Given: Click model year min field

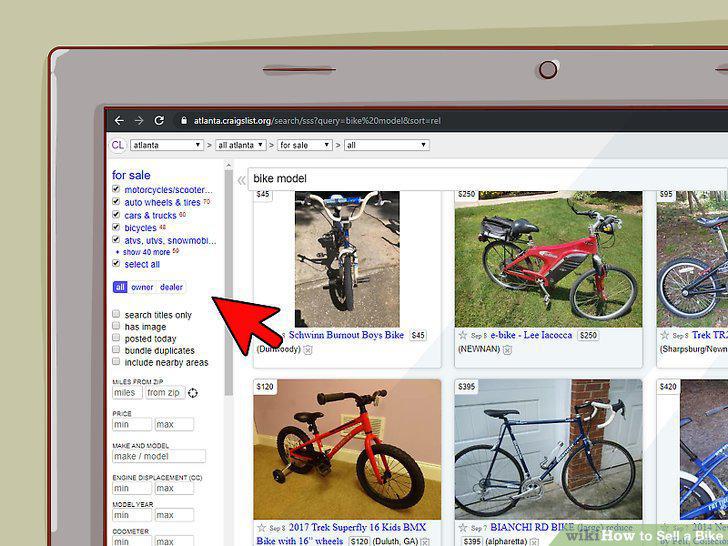Looking at the screenshot, I should pyautogui.click(x=132, y=515).
